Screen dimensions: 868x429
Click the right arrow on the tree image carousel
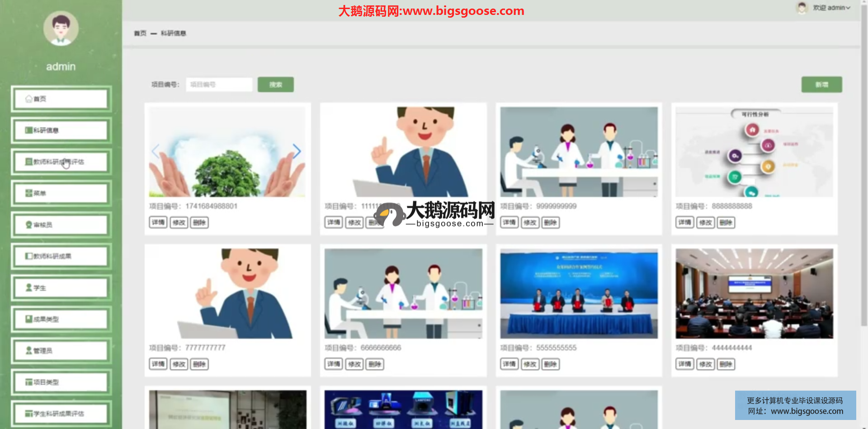[x=297, y=151]
